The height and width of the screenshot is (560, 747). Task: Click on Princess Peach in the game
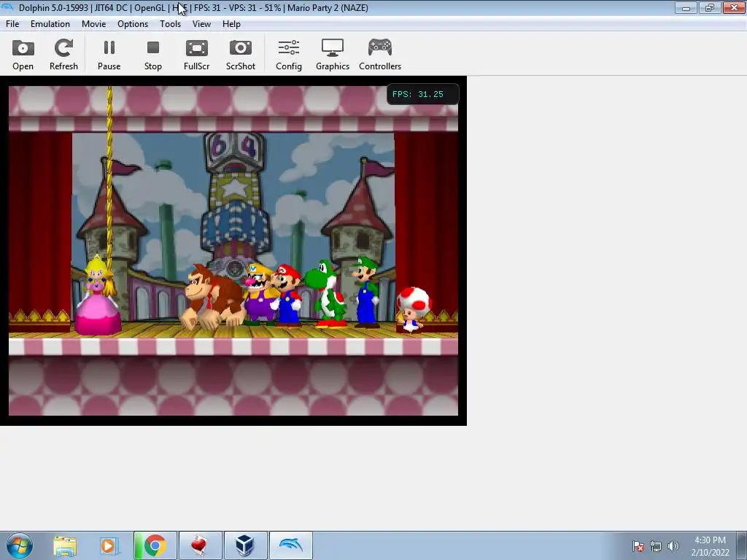point(98,295)
